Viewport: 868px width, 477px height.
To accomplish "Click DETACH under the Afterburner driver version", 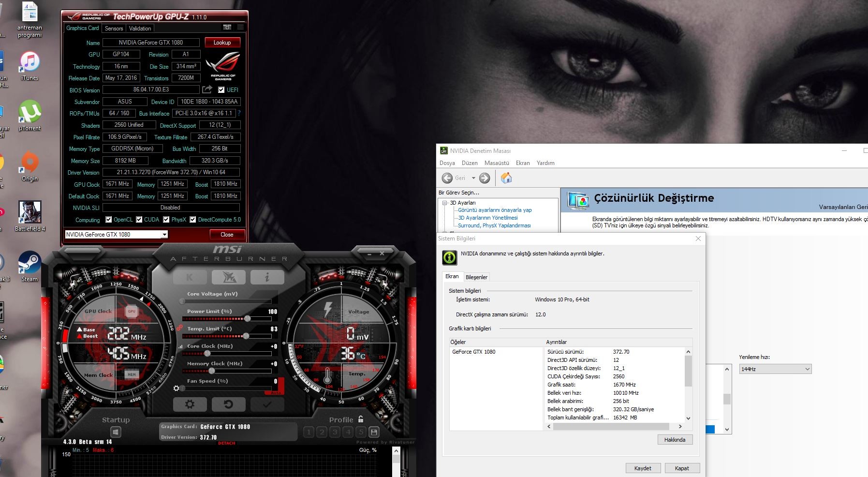I will click(x=227, y=443).
